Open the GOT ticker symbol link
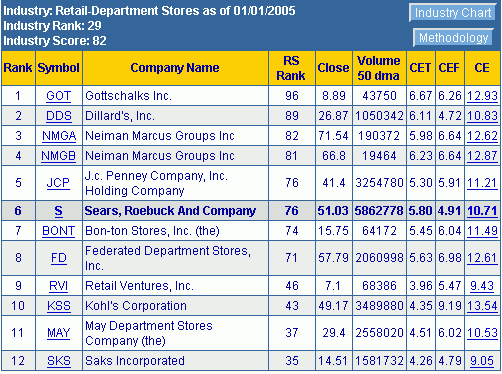The image size is (502, 374). point(58,96)
